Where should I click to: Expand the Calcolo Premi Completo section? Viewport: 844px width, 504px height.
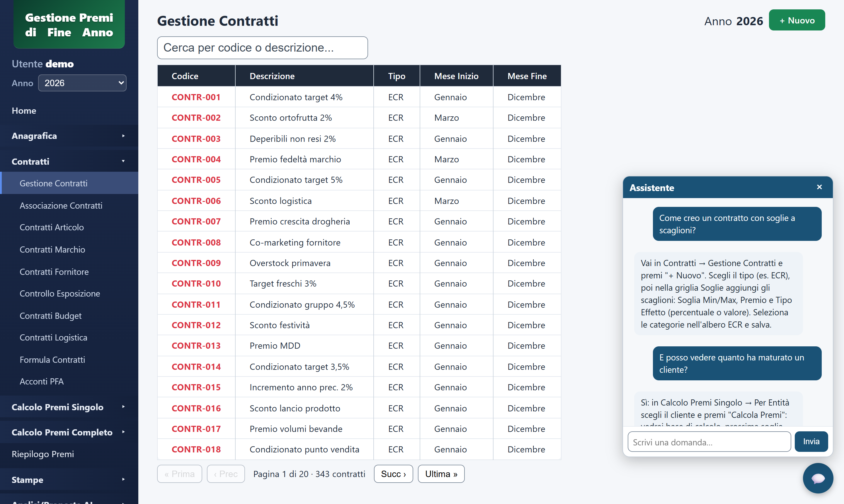coord(69,432)
